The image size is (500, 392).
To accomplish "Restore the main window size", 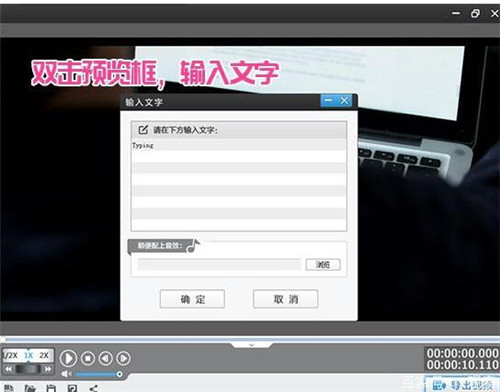I will [475, 13].
